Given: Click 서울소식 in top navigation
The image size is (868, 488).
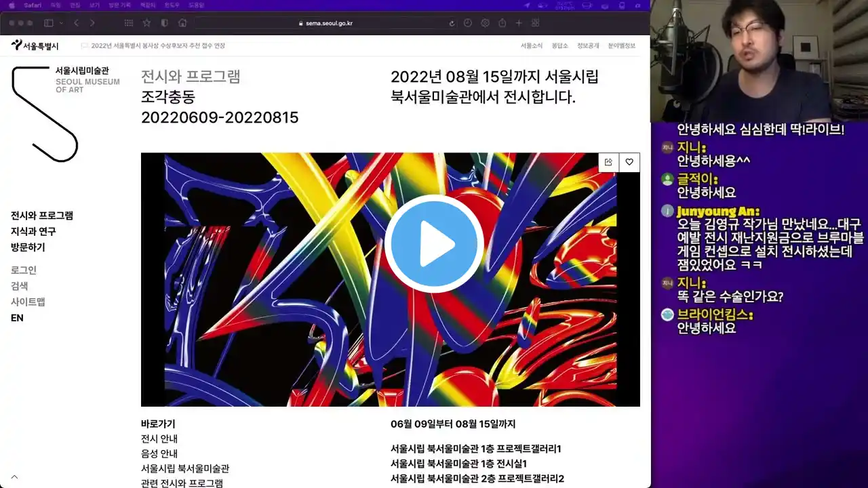Looking at the screenshot, I should coord(532,45).
